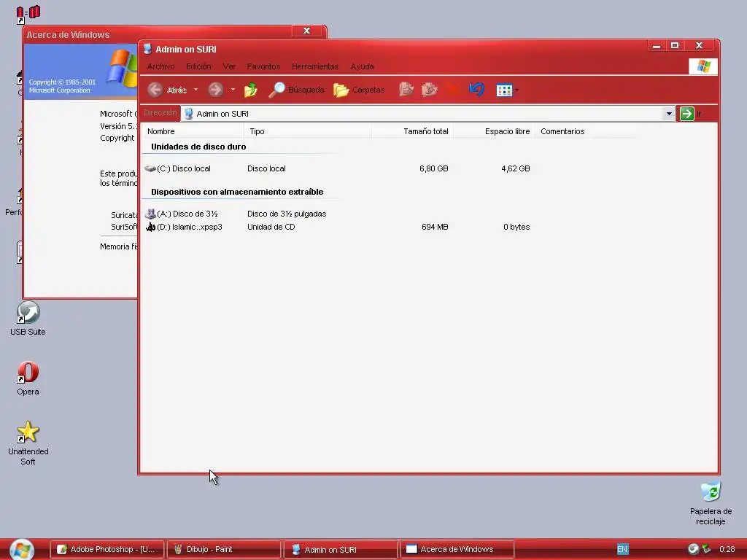
Task: Click the network tray icon
Action: 706,549
